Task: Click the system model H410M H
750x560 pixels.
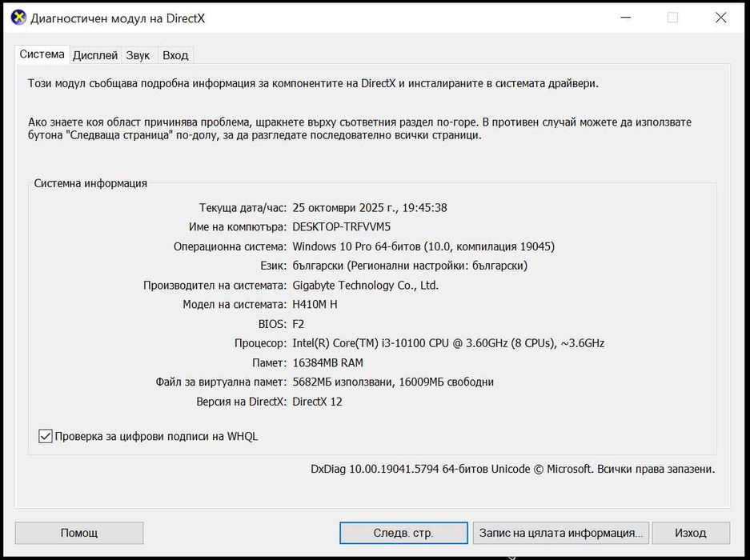Action: click(315, 304)
